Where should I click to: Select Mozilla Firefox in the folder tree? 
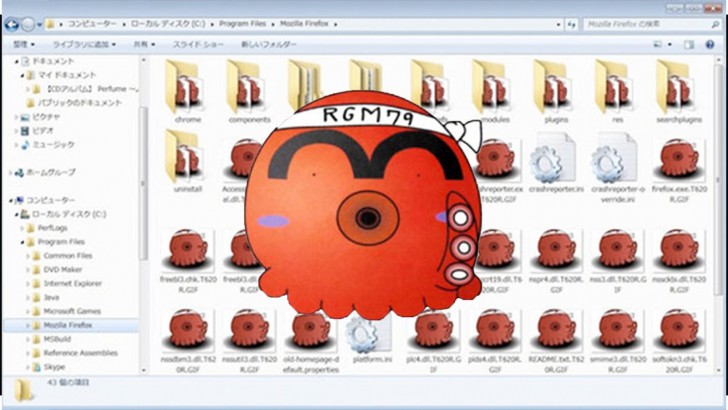pyautogui.click(x=68, y=325)
